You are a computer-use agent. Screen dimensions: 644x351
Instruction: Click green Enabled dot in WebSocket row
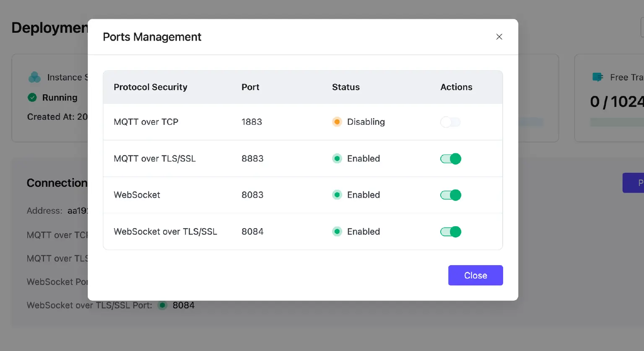tap(337, 195)
